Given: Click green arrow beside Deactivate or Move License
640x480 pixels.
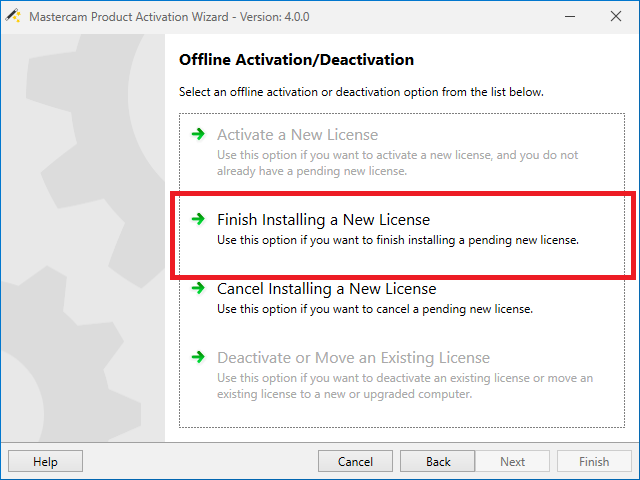Looking at the screenshot, I should 198,357.
